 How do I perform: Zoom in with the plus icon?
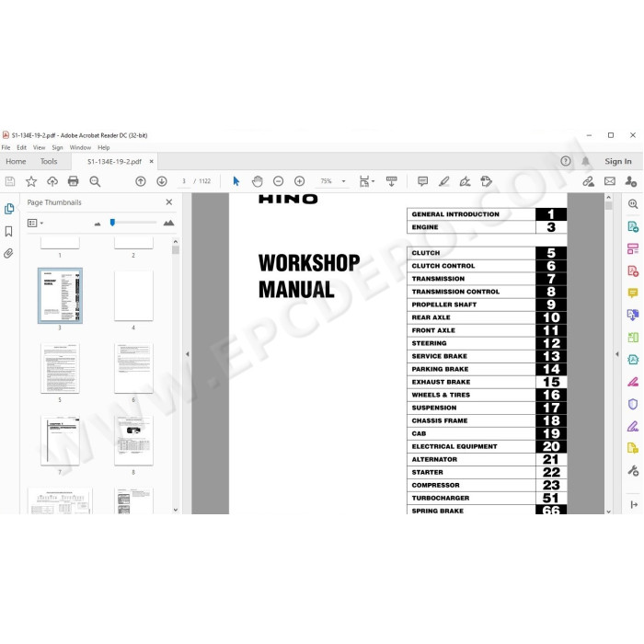[299, 181]
